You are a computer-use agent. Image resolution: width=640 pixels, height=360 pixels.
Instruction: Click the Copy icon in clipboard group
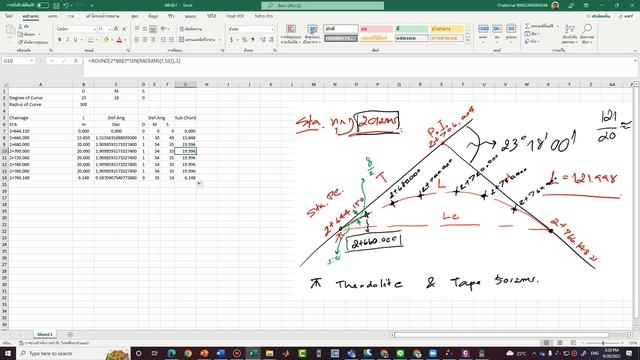[21, 34]
